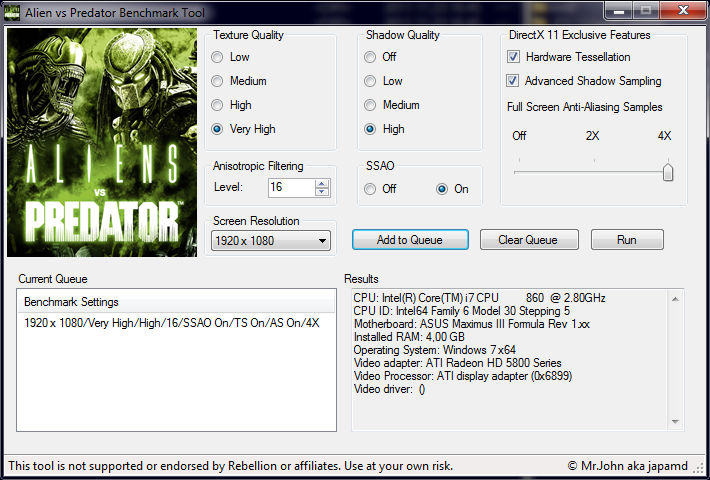Click the Installed RAM 4,00 GB line

click(x=409, y=337)
